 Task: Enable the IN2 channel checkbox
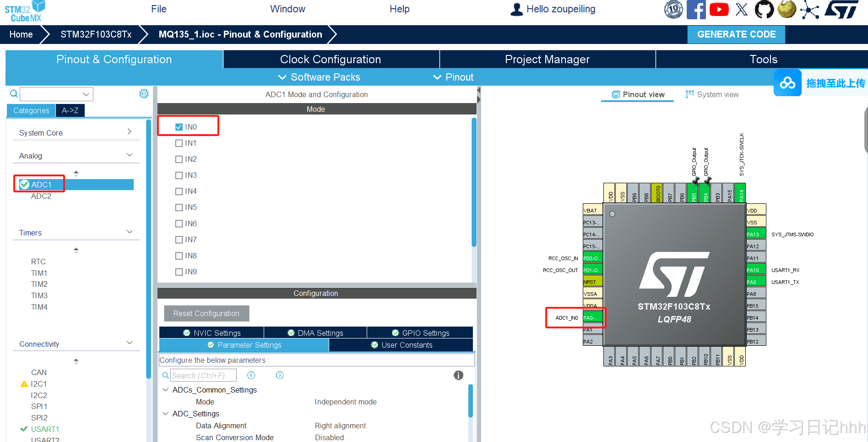pos(179,159)
